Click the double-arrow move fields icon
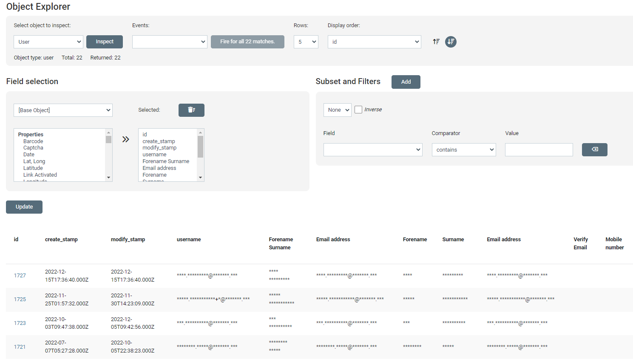 125,139
